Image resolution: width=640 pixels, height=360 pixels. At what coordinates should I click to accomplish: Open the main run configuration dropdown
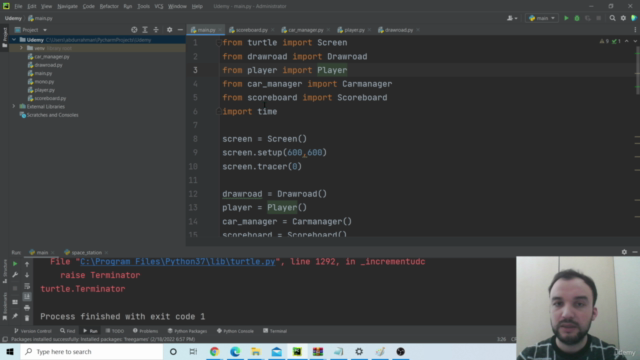coord(542,18)
